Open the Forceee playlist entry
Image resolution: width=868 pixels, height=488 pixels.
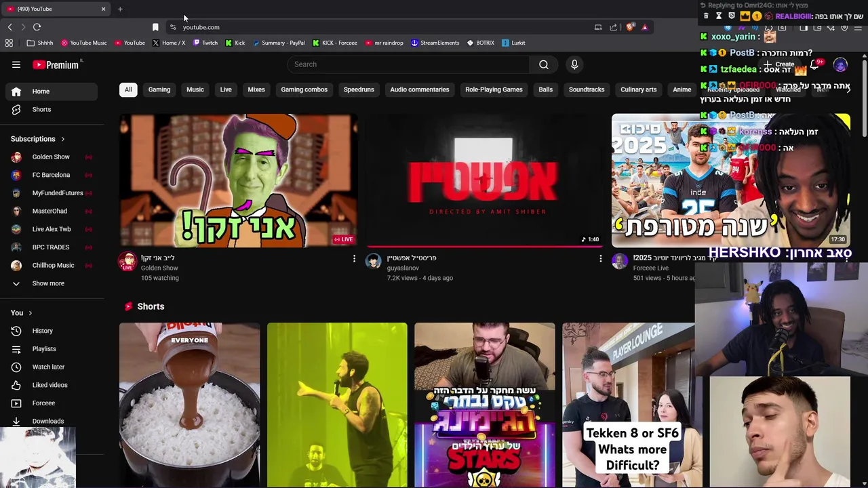click(x=52, y=403)
